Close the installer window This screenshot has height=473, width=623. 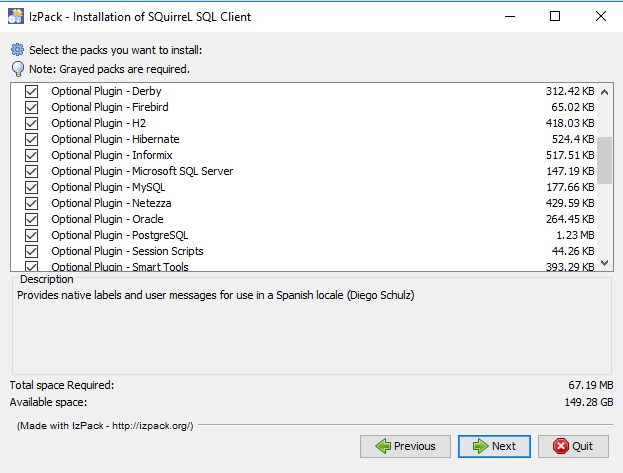pyautogui.click(x=601, y=16)
